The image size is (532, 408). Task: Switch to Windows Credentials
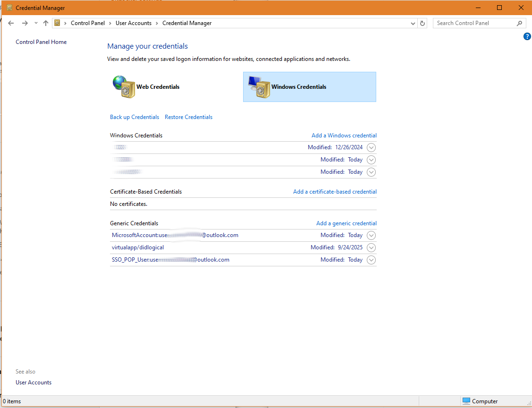(x=310, y=86)
